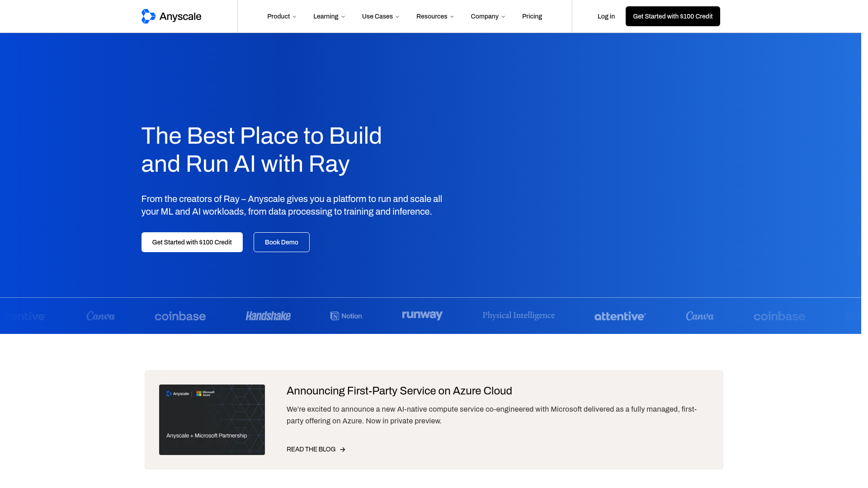Expand the Product dropdown menu
This screenshot has height=488, width=868.
[x=281, y=16]
